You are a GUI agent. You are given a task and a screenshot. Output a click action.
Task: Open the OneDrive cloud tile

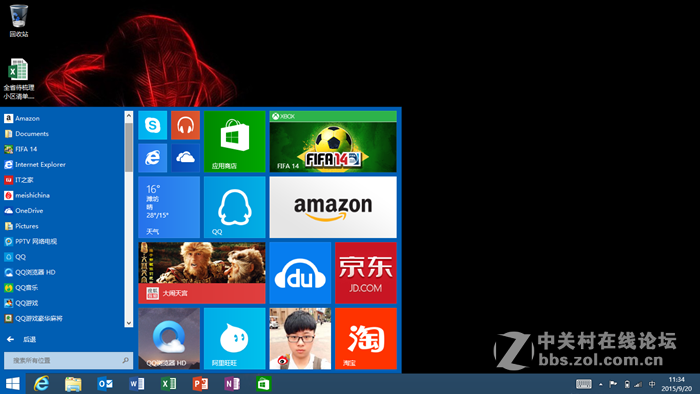185,158
